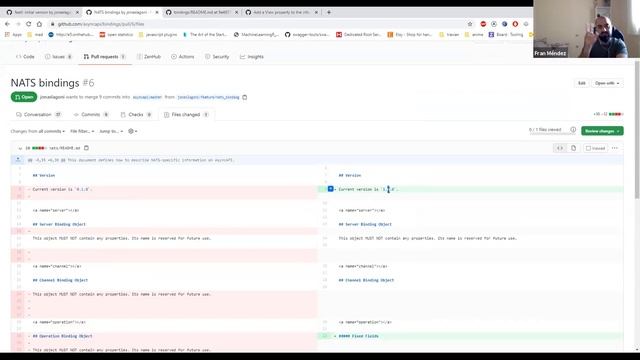Image resolution: width=640 pixels, height=360 pixels.
Task: Open the file's three-dot options menu
Action: click(615, 148)
